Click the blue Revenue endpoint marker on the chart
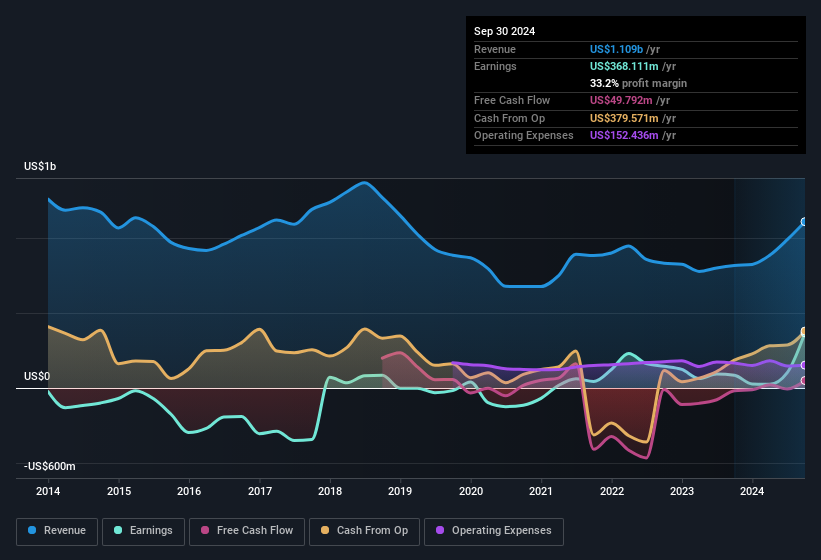 coord(804,222)
